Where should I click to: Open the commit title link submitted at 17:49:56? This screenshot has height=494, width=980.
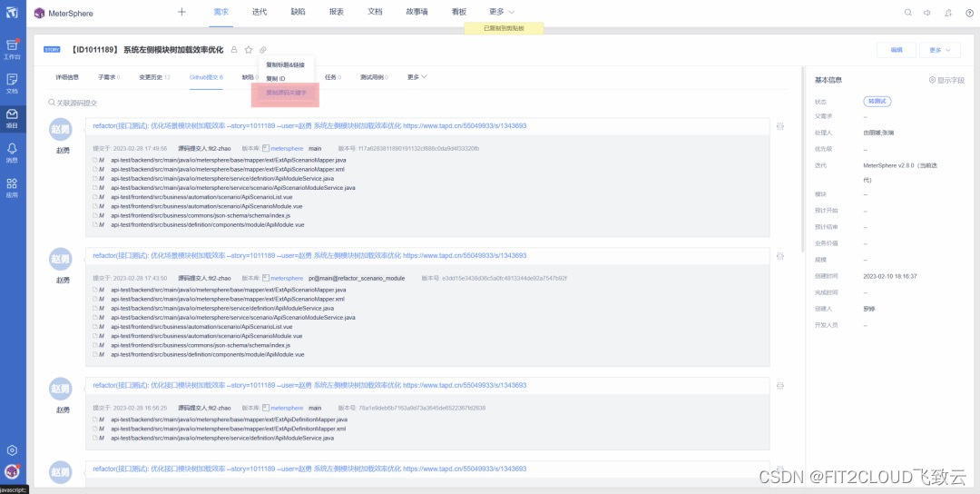(x=309, y=125)
